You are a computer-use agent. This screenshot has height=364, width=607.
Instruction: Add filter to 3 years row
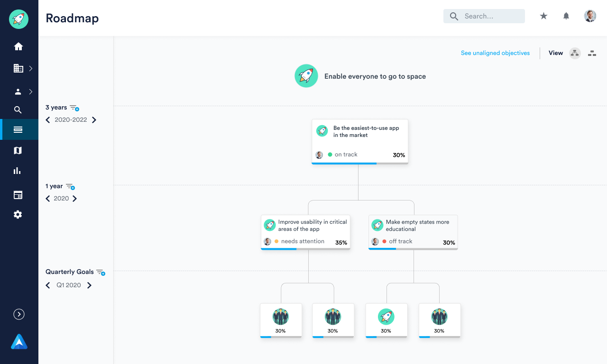(x=74, y=108)
